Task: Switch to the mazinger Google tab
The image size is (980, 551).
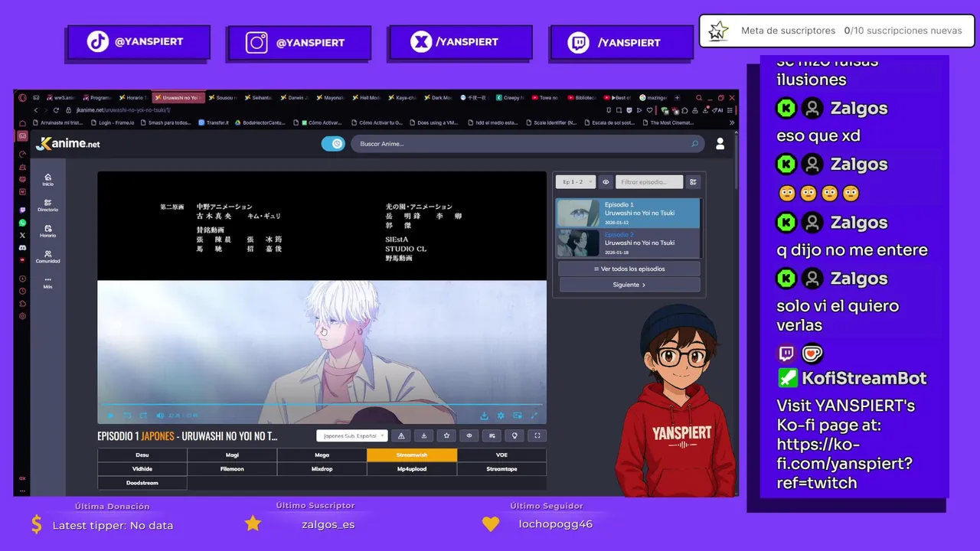Action: (653, 98)
